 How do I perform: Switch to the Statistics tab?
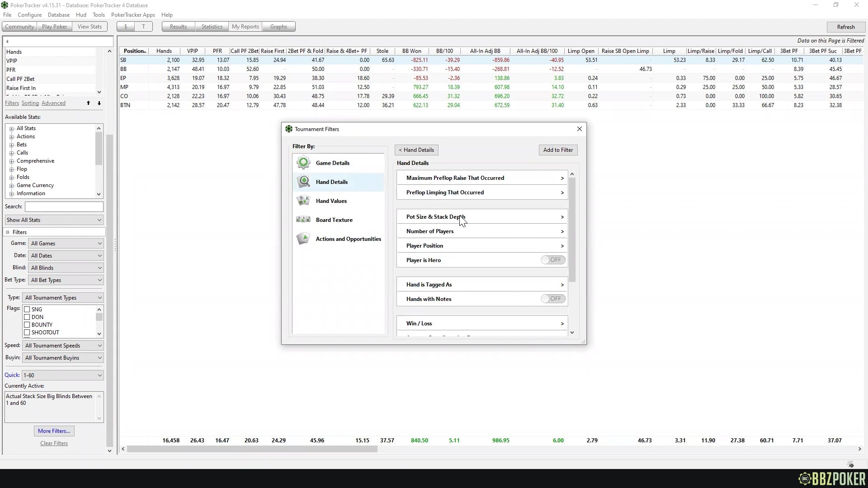(212, 26)
